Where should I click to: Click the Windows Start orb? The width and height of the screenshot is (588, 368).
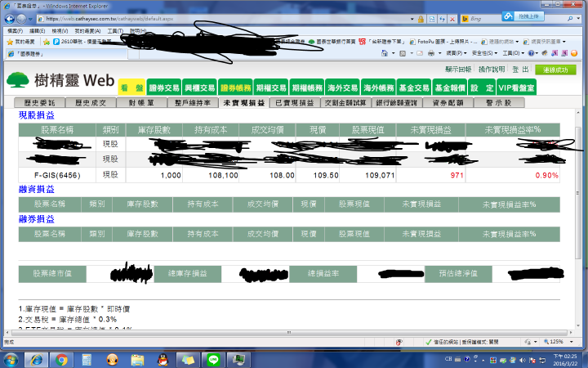[10, 360]
